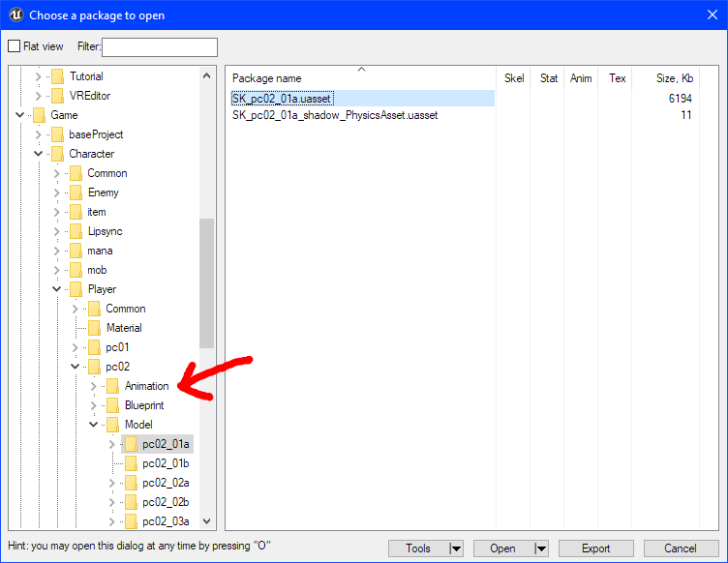Expand the mana folder chevron
The width and height of the screenshot is (728, 563).
click(57, 251)
